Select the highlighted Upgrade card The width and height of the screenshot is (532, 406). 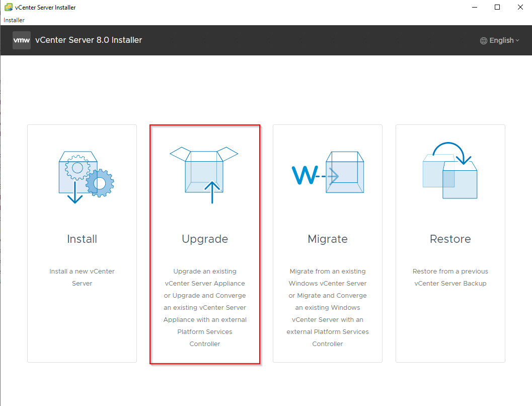[205, 244]
